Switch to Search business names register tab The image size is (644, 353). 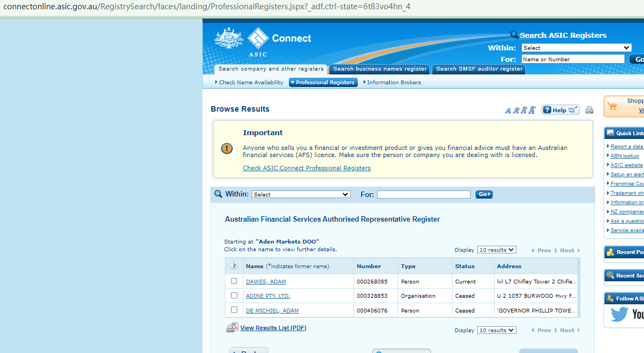[380, 69]
